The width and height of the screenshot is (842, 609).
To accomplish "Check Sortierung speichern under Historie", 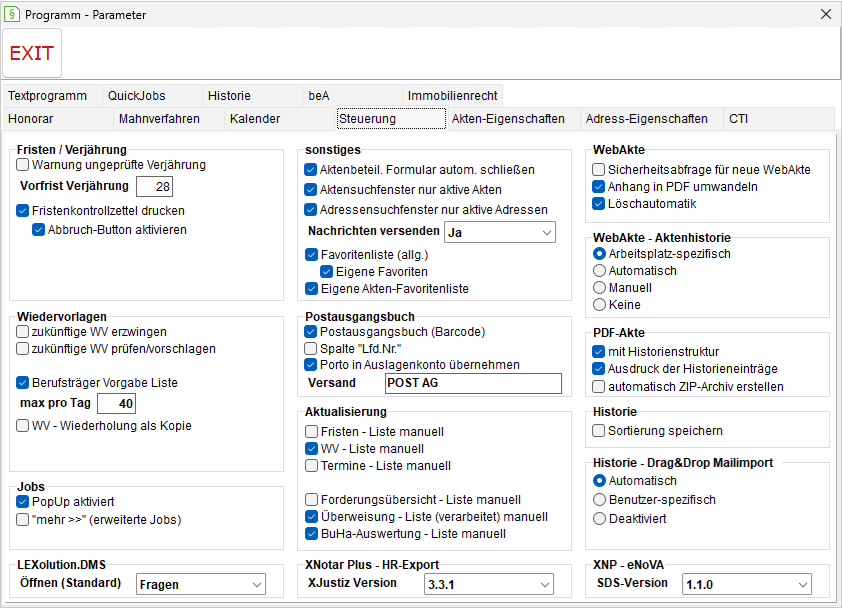I will coord(598,431).
